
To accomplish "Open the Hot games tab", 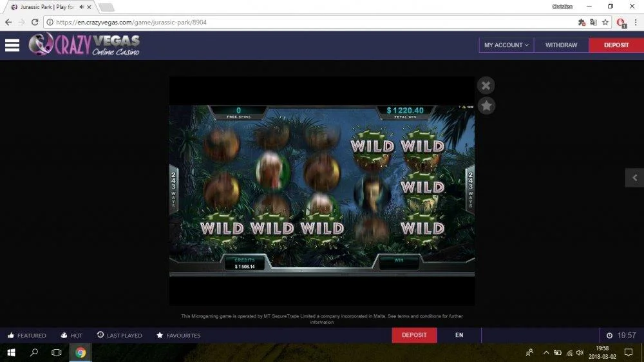I will [71, 336].
